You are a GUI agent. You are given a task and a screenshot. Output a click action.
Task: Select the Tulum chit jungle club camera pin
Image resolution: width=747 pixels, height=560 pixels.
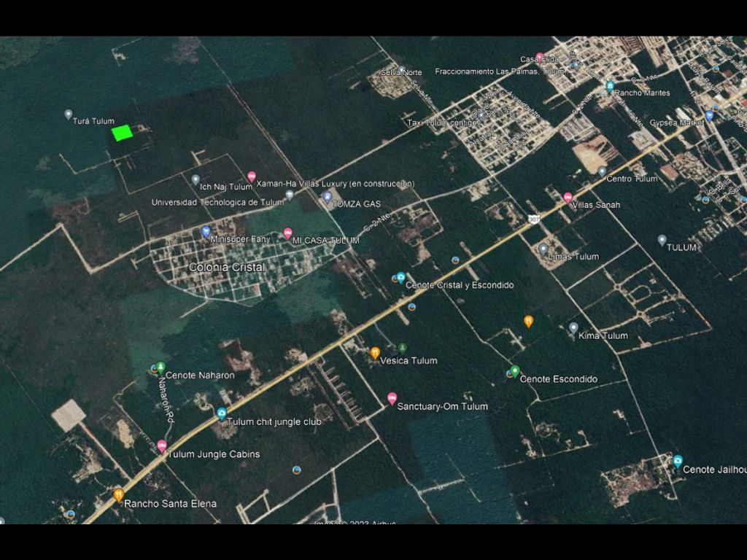[222, 414]
